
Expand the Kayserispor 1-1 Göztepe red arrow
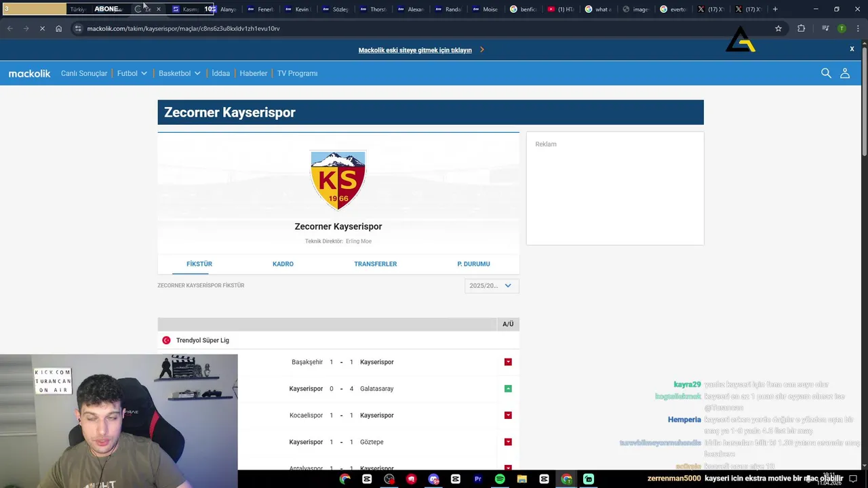pos(508,442)
